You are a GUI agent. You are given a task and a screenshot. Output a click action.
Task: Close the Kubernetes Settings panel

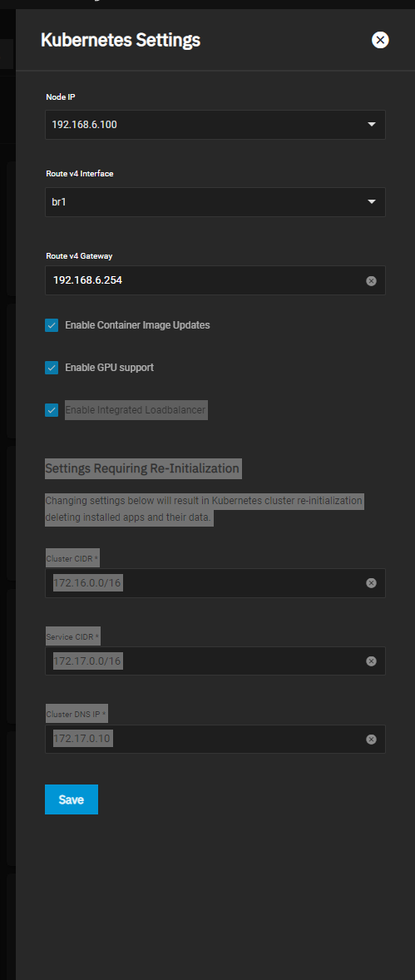pyautogui.click(x=380, y=40)
